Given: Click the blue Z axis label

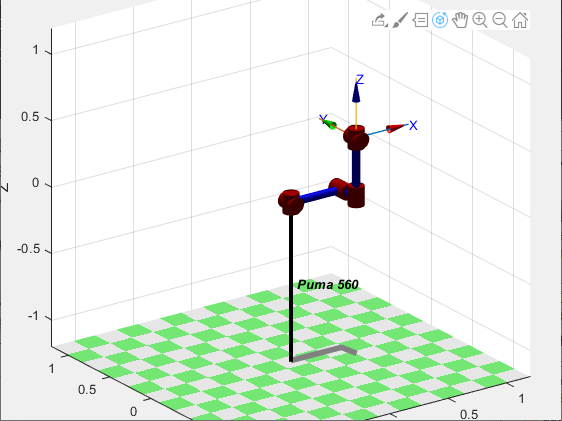Looking at the screenshot, I should click(x=359, y=80).
